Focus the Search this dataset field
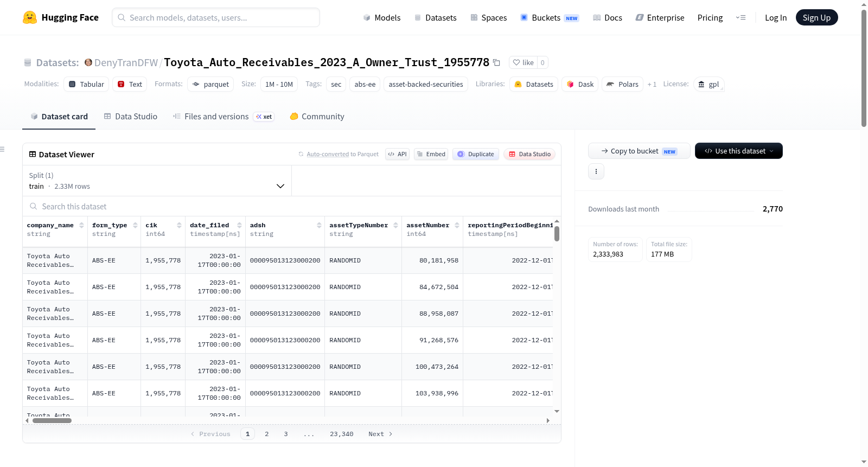The image size is (868, 467). (292, 206)
